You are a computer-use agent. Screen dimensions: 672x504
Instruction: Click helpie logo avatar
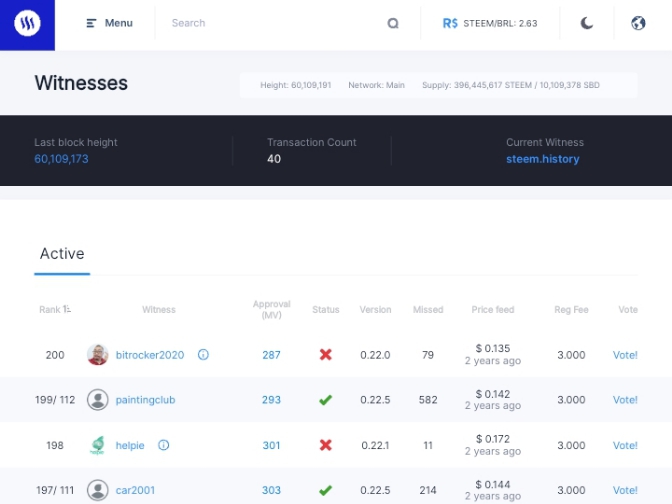click(98, 445)
